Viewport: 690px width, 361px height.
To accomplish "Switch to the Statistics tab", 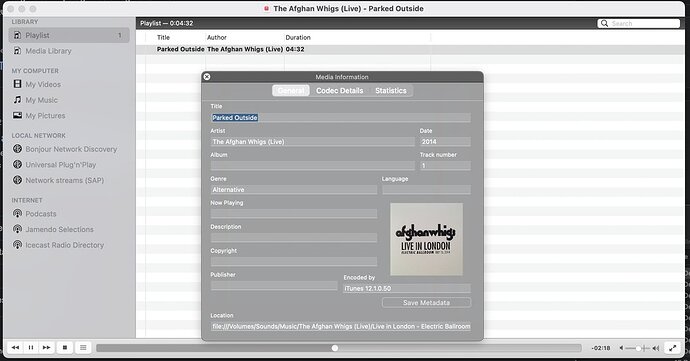I will (391, 90).
